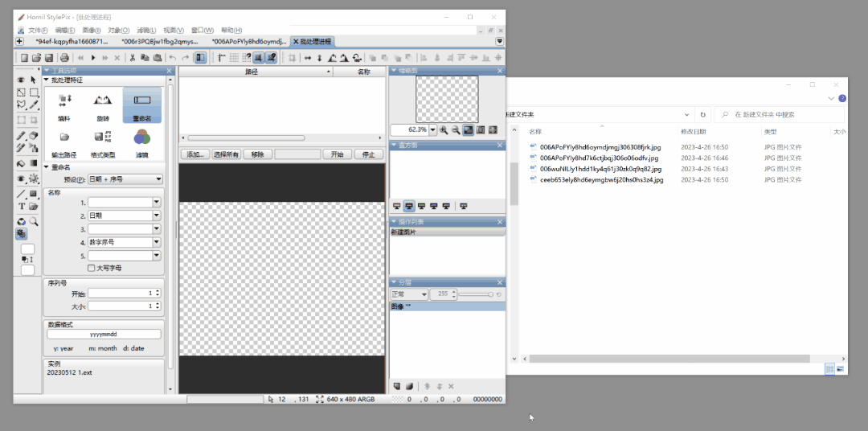
Task: Open the 文件(F) menu
Action: [39, 30]
